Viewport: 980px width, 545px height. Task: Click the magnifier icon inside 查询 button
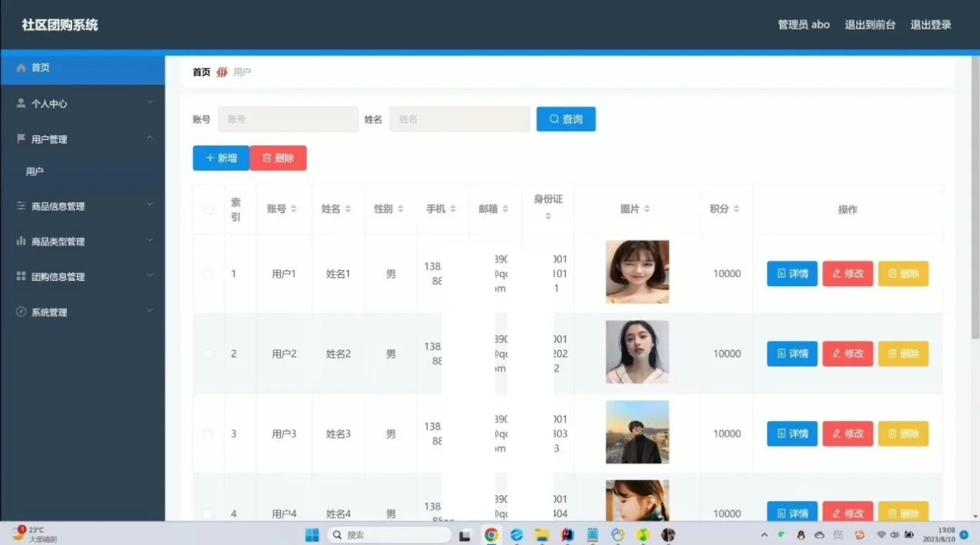coord(553,119)
